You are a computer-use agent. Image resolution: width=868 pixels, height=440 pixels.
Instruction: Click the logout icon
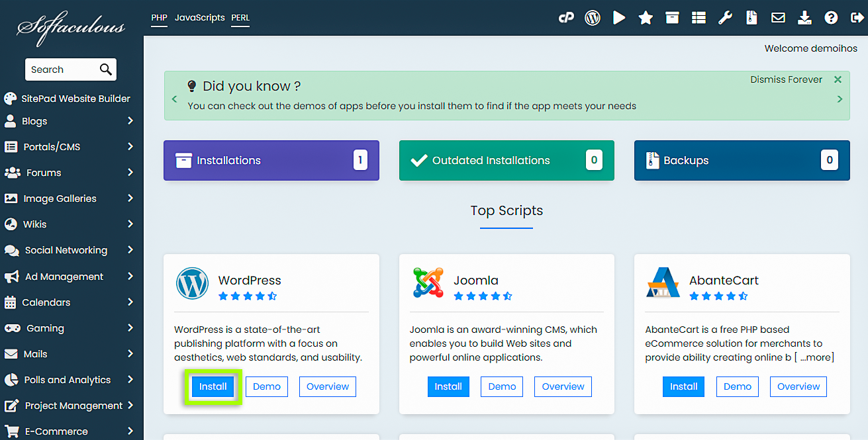(x=857, y=18)
